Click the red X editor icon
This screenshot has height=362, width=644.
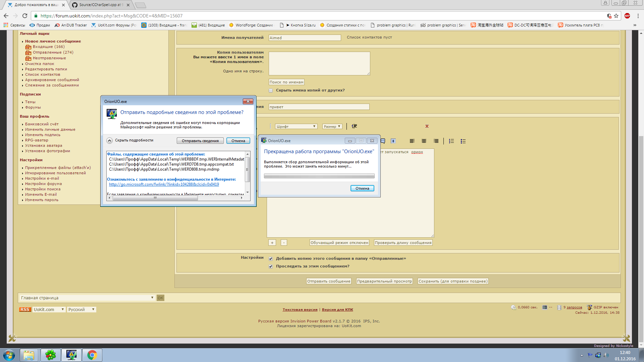click(427, 126)
